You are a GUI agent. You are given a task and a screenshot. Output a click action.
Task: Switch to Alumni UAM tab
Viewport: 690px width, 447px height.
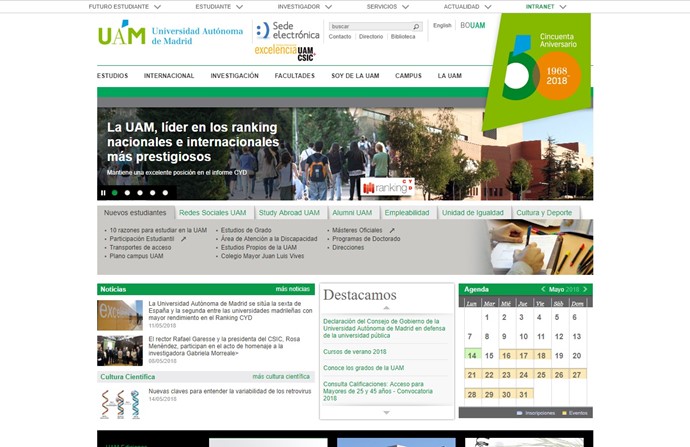click(352, 213)
